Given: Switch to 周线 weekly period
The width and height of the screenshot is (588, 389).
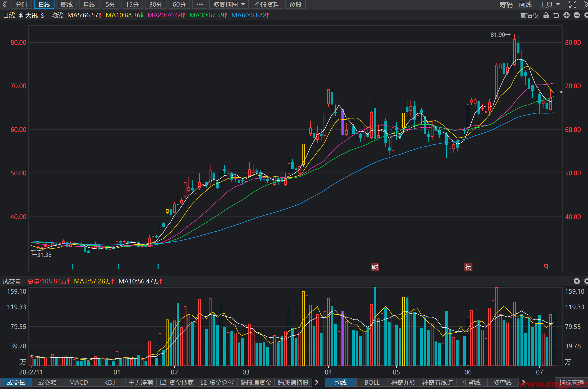Looking at the screenshot, I should pyautogui.click(x=66, y=5).
